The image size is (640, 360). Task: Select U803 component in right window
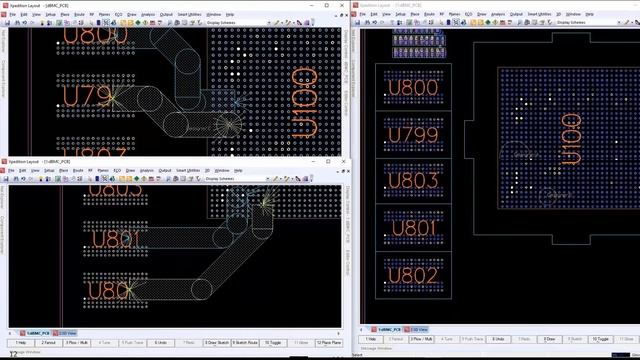[413, 181]
